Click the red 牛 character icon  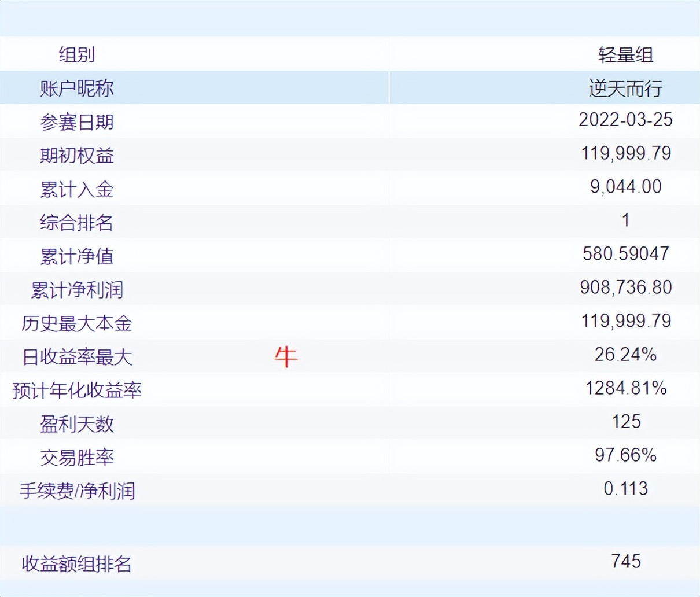pos(286,356)
